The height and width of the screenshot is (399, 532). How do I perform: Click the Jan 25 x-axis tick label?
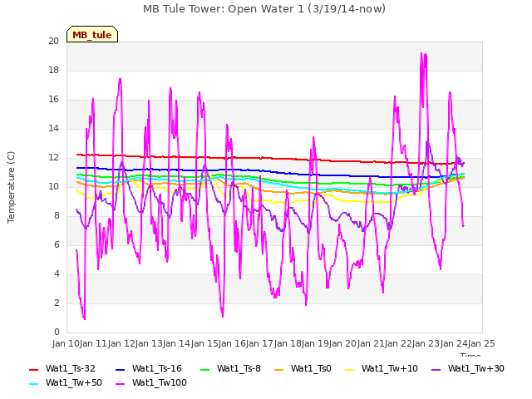pyautogui.click(x=481, y=343)
